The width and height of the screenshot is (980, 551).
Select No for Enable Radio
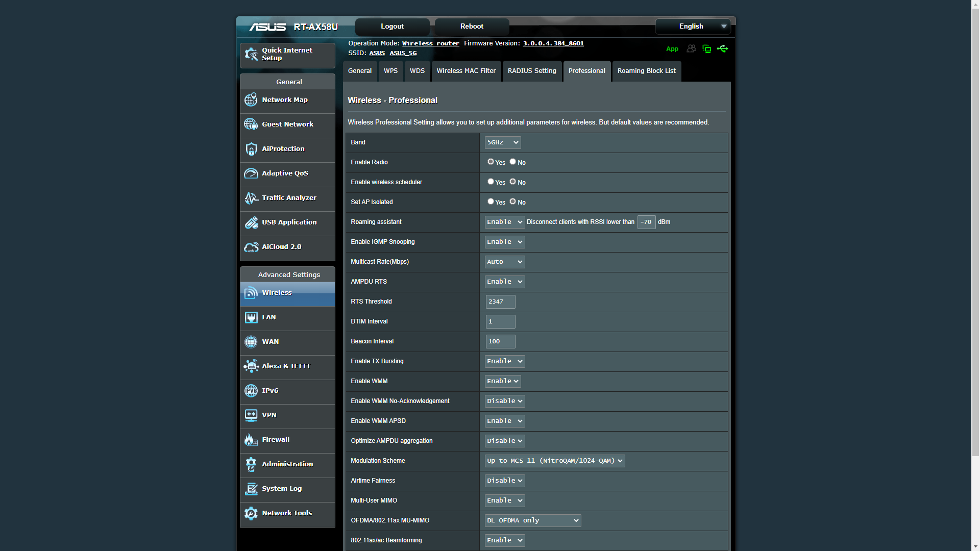coord(512,162)
